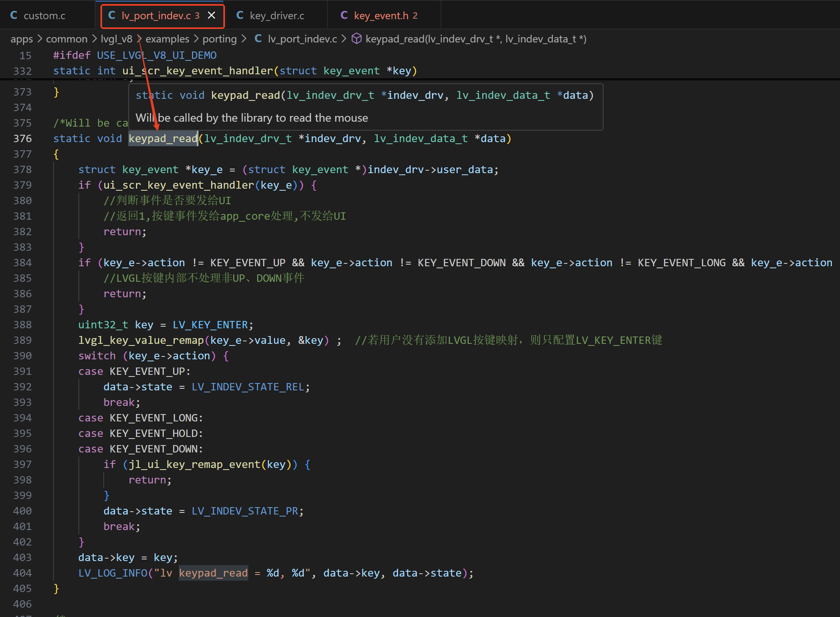Open lv_port_indev.c breadcrumb file segment
This screenshot has width=840, height=617.
tap(303, 39)
